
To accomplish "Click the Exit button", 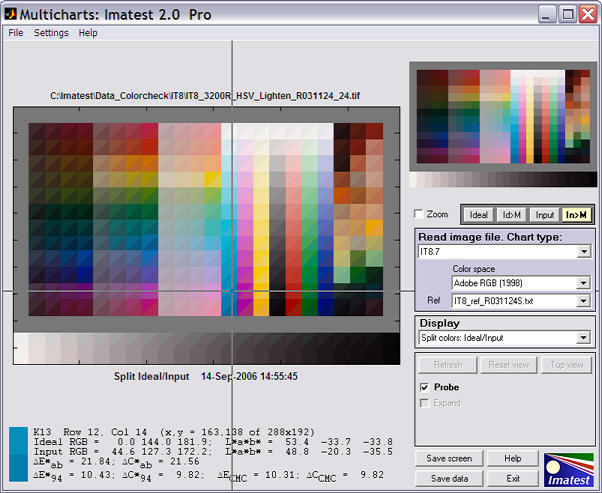I will click(x=513, y=478).
